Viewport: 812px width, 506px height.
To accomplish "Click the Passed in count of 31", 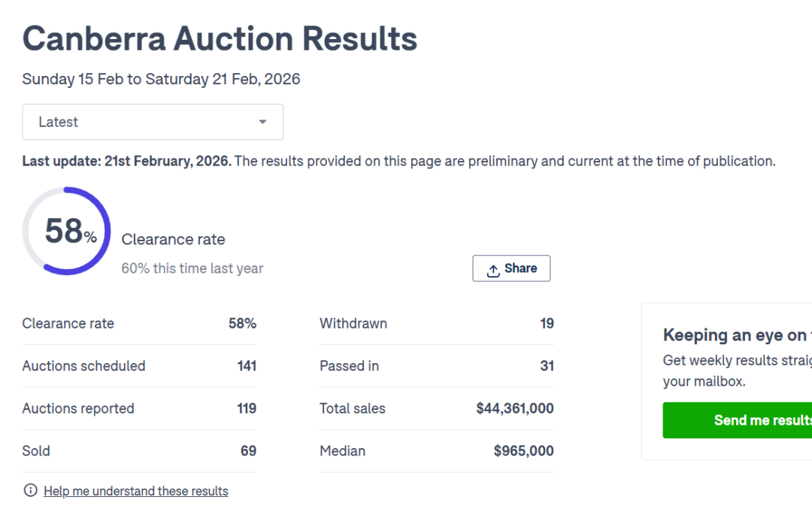I will 547,366.
